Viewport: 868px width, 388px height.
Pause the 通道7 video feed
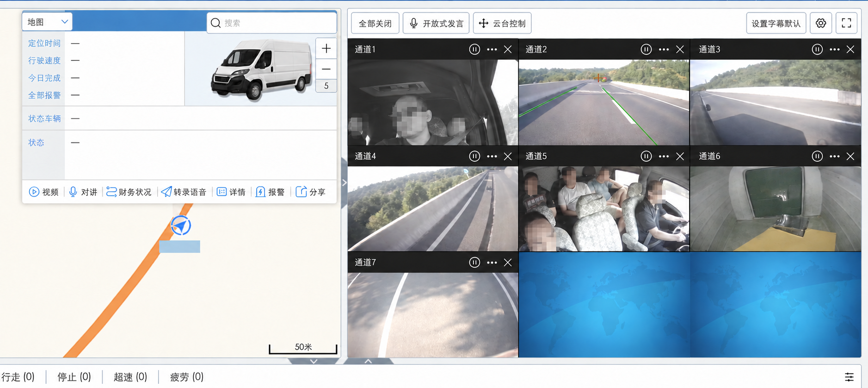(474, 263)
